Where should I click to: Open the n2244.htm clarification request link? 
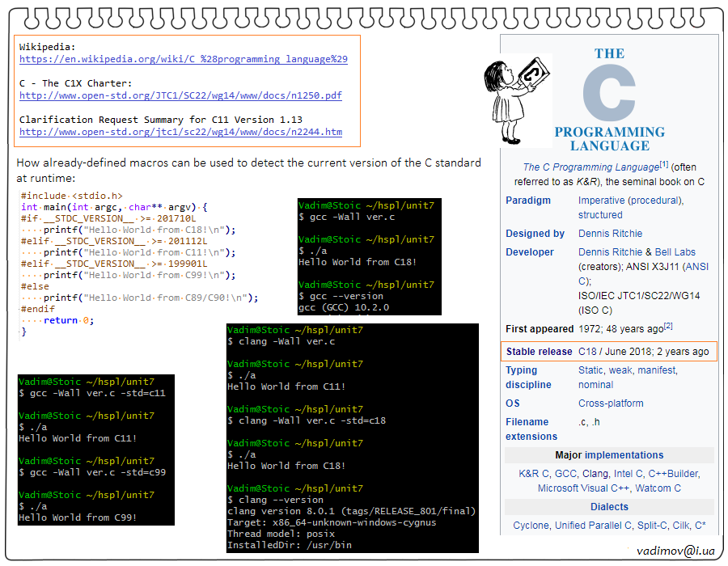pyautogui.click(x=180, y=132)
